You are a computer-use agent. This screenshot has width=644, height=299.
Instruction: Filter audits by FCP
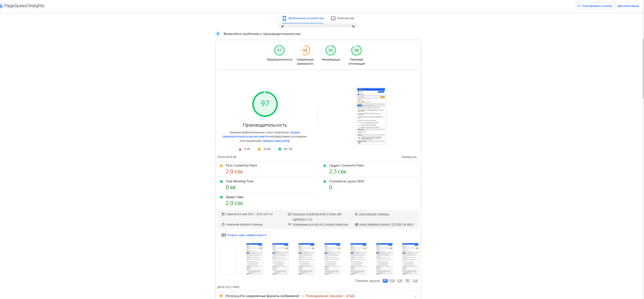(x=392, y=281)
